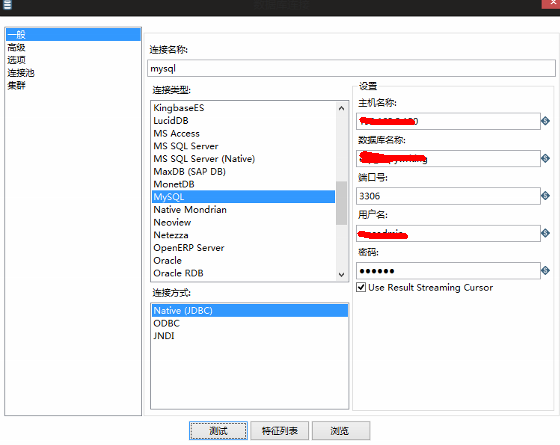Select MaxDB (SAP DB) connection type
Image resolution: width=560 pixels, height=445 pixels.
(244, 171)
